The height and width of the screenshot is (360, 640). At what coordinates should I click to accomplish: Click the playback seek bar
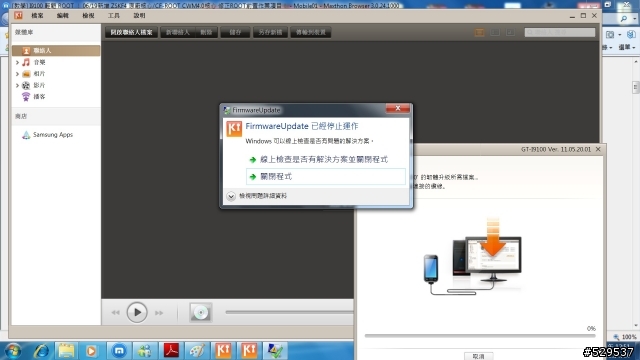pos(289,312)
